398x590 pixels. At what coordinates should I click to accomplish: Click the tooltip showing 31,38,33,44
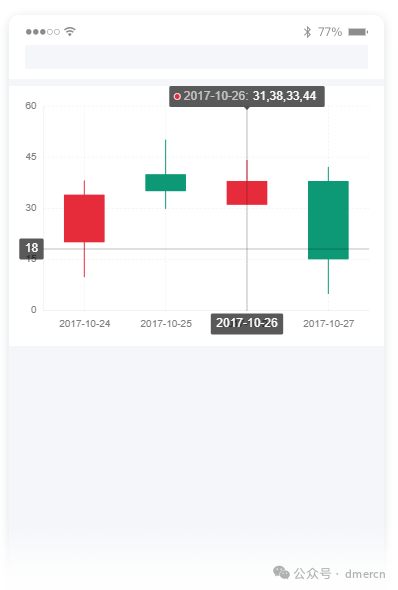point(247,96)
